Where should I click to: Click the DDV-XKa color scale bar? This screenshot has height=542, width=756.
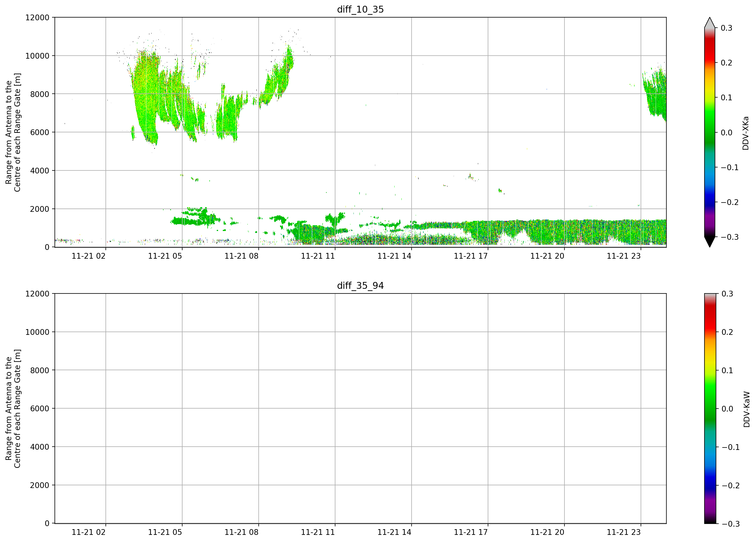click(x=710, y=132)
